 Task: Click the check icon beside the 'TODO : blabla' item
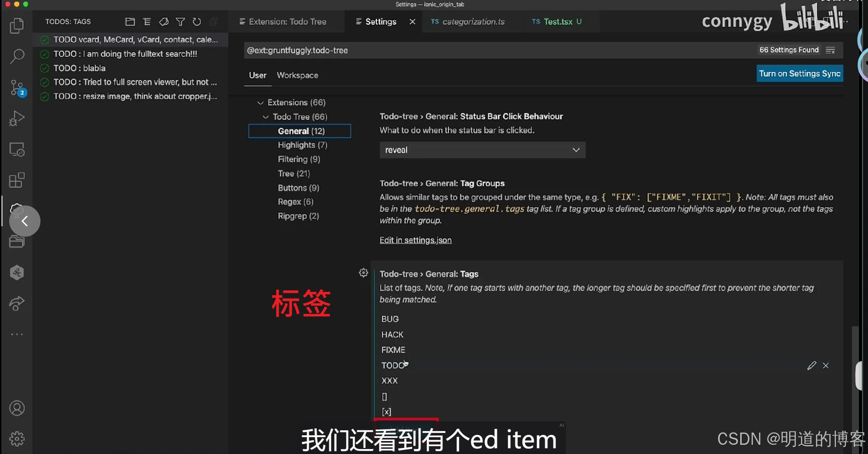44,68
